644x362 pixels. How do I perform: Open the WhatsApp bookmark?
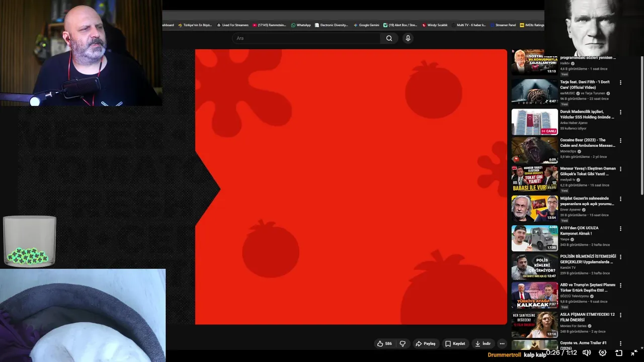click(301, 25)
